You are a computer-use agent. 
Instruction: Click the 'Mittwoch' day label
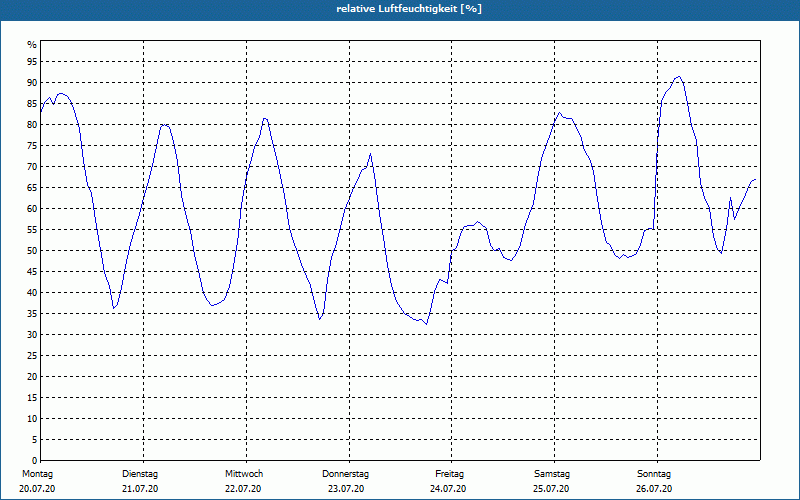point(244,474)
